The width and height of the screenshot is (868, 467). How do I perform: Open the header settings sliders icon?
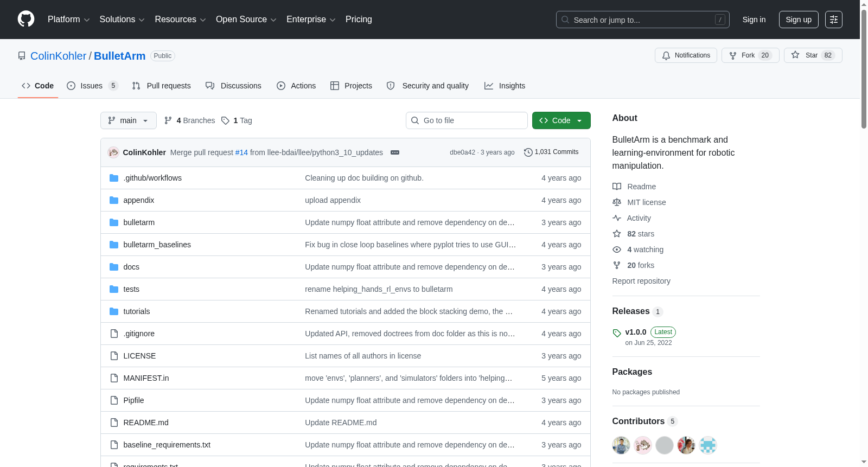tap(834, 20)
